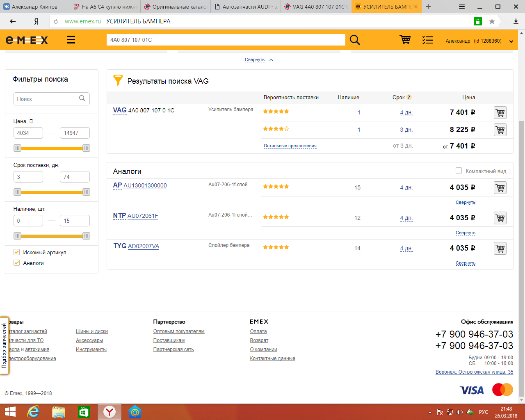Switch to the Автозапчасти AUDI tab
Screen dimensions: 525x420
tap(245, 7)
